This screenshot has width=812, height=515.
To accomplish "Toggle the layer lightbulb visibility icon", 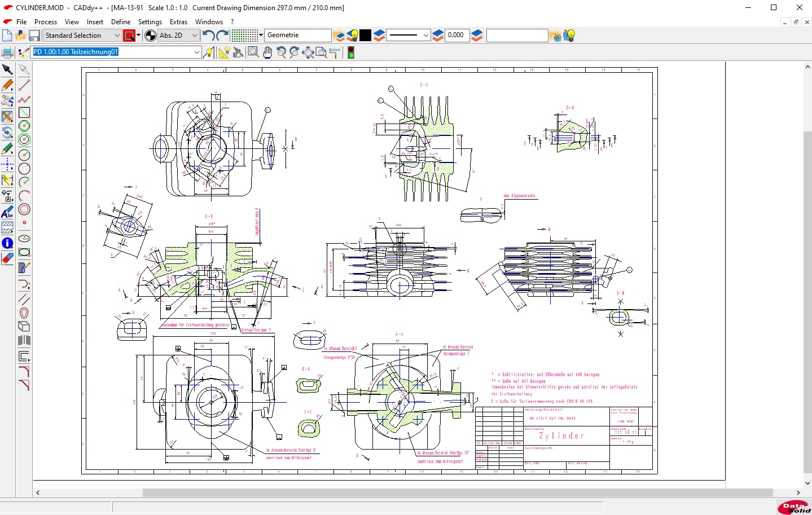I will 353,36.
